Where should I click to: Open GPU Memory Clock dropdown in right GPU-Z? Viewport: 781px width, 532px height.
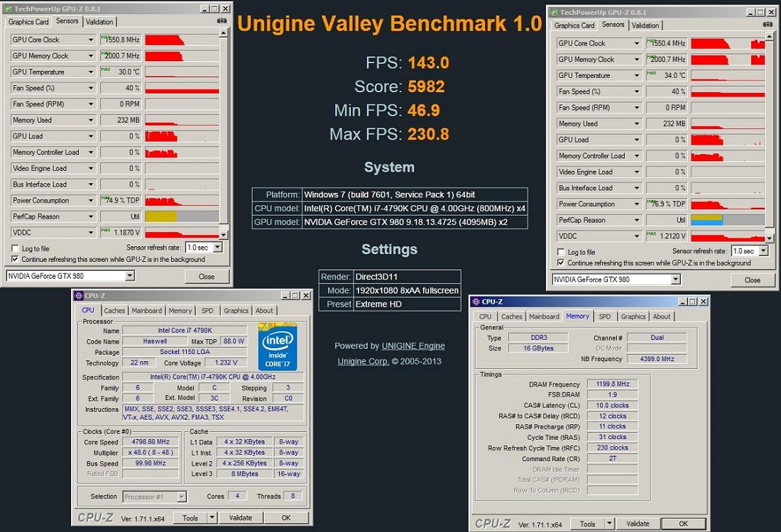[637, 59]
